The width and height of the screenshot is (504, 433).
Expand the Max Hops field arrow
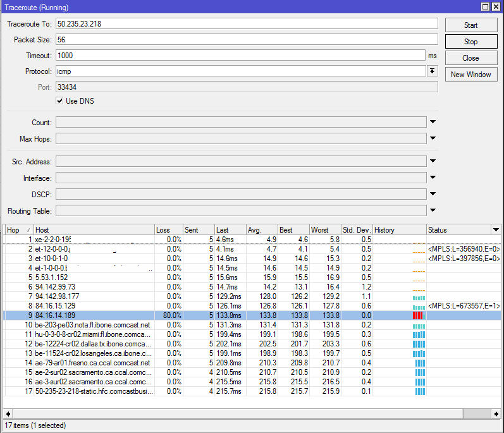tap(433, 138)
